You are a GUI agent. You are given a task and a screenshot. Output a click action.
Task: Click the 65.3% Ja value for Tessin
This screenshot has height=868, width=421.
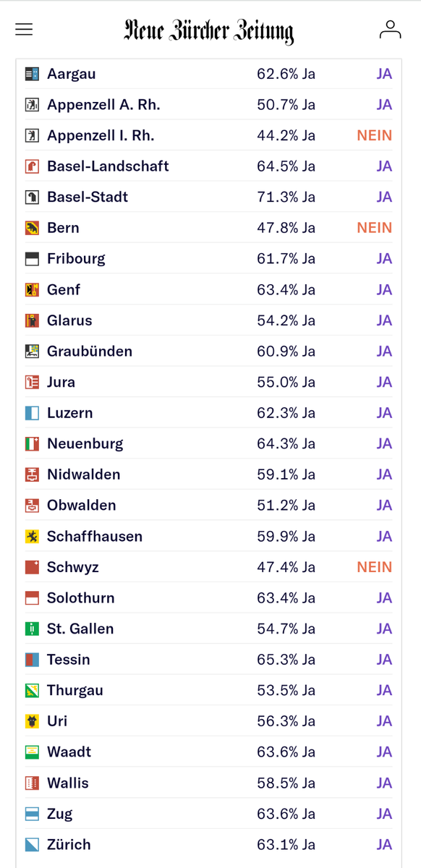click(286, 660)
